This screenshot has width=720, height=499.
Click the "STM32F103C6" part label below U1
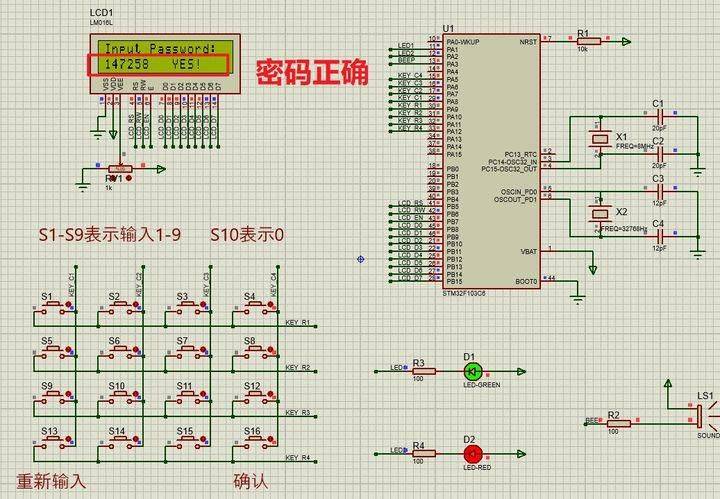click(x=464, y=293)
